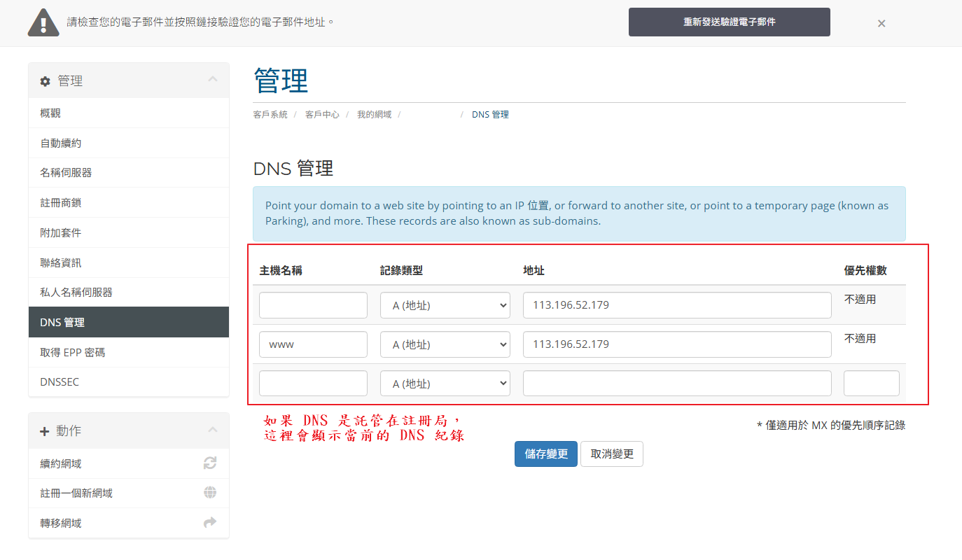962x560 pixels.
Task: Click the warning triangle alert icon
Action: coord(43,23)
